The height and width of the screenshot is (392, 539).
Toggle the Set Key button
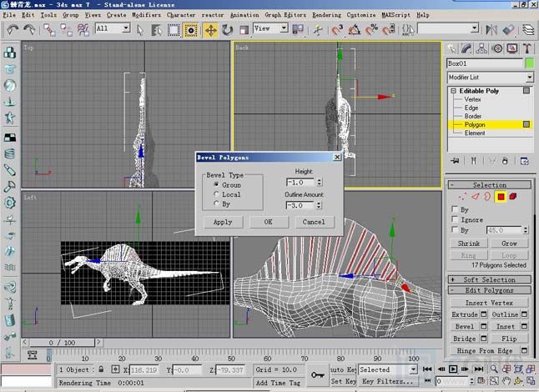click(343, 381)
